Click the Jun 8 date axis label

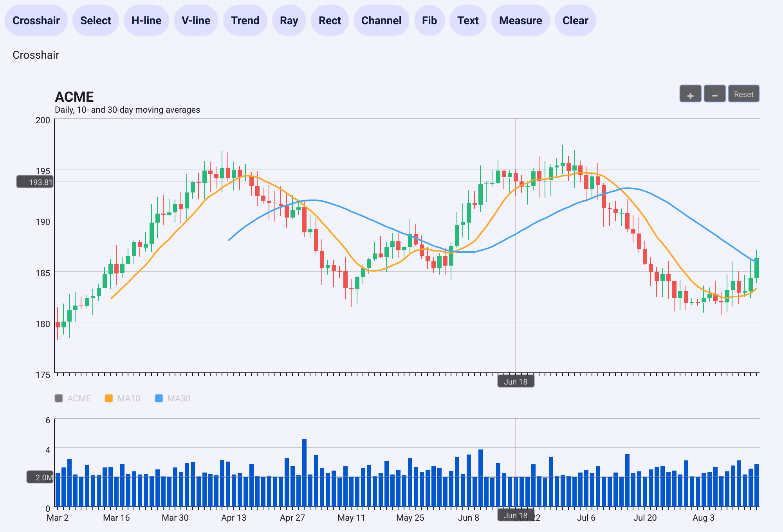click(x=469, y=518)
